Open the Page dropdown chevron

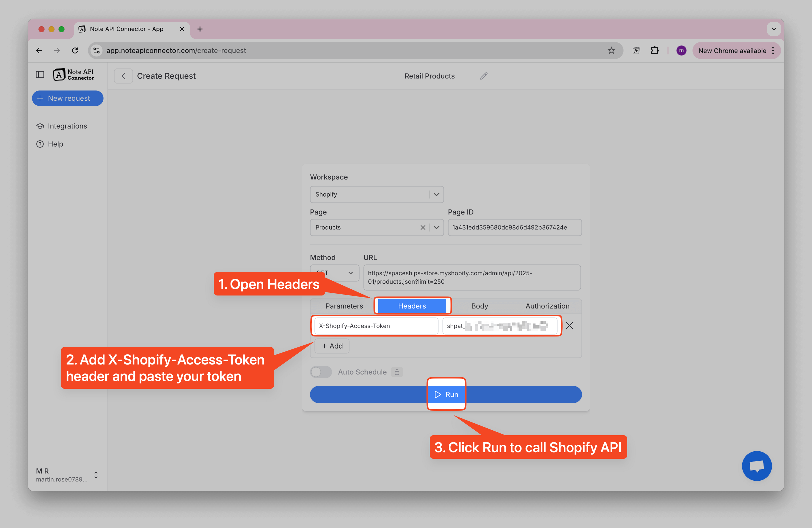pyautogui.click(x=436, y=227)
